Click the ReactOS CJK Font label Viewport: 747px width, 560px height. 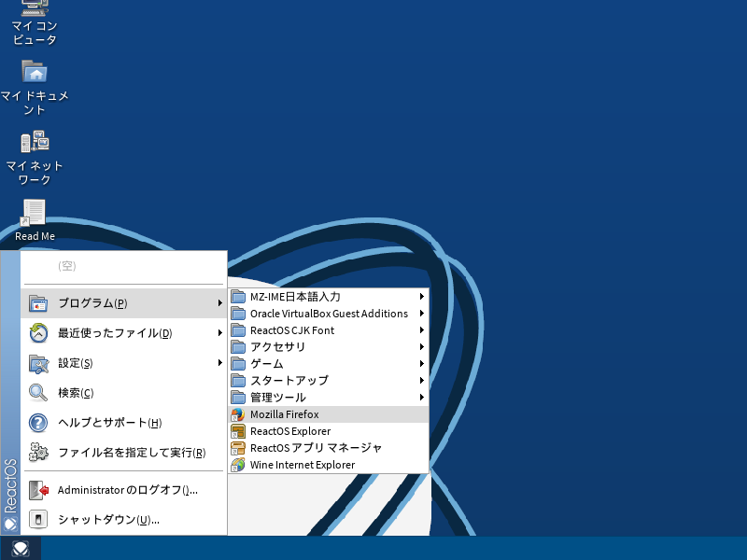[x=292, y=330]
